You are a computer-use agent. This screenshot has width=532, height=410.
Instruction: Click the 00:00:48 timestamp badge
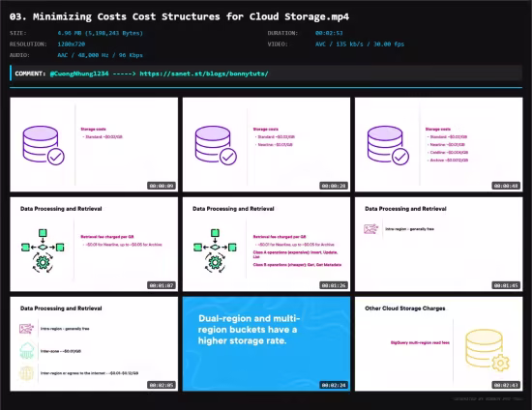click(x=506, y=186)
